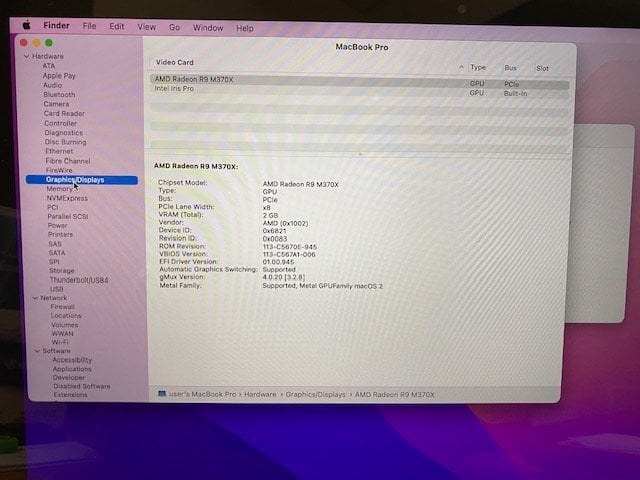This screenshot has width=640, height=480.
Task: Collapse the Hardware section in sidebar
Action: (27, 56)
